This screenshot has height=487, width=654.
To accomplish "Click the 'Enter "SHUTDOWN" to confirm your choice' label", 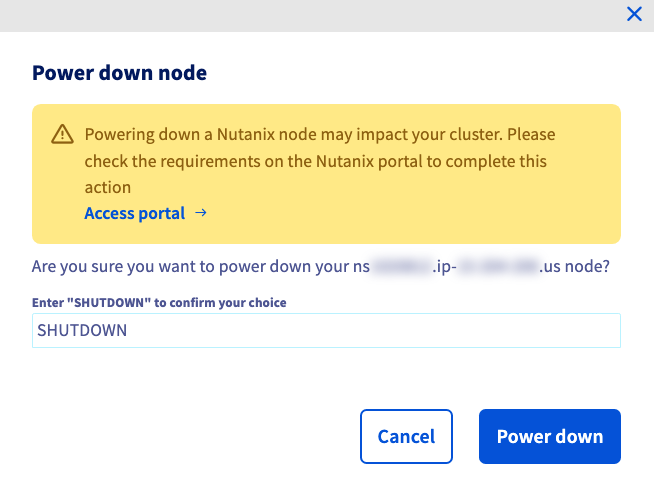I will 159,302.
